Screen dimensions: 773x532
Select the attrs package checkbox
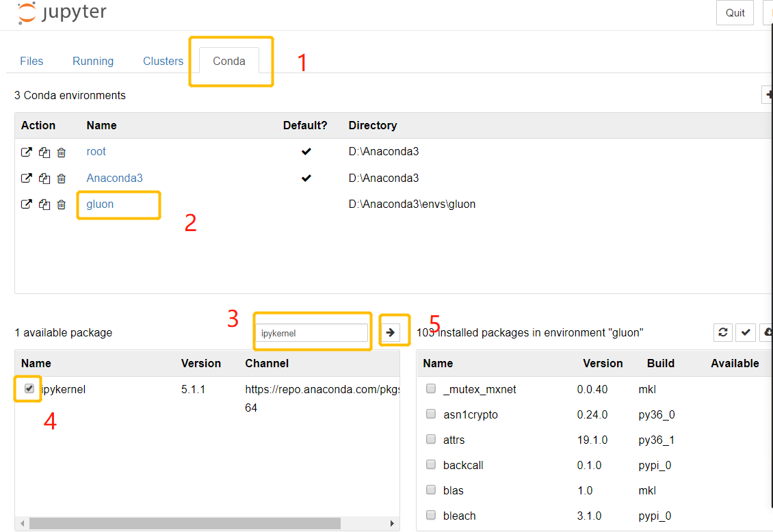coord(431,439)
